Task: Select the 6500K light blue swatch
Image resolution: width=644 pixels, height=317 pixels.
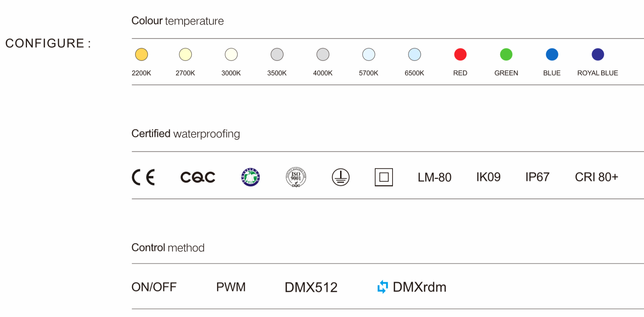Action: [x=414, y=55]
